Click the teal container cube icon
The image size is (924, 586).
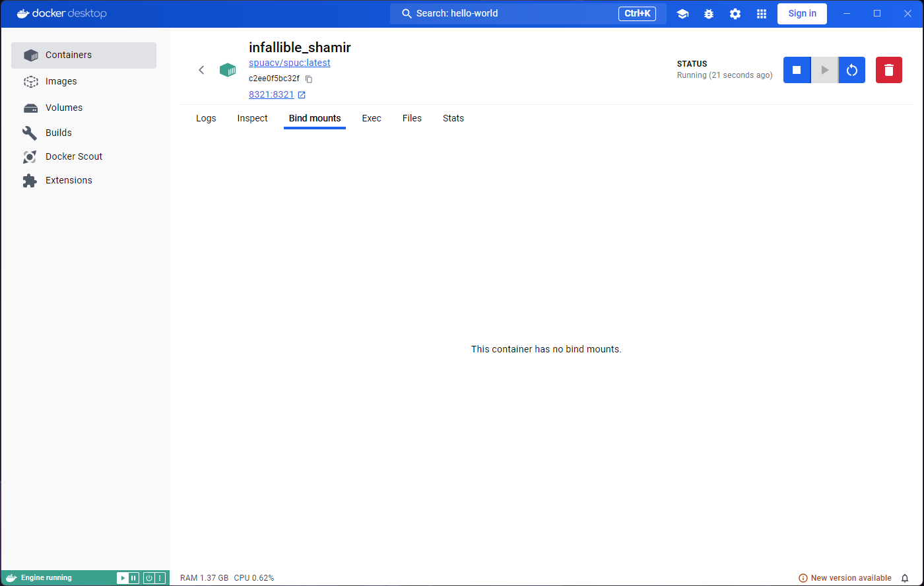click(228, 70)
